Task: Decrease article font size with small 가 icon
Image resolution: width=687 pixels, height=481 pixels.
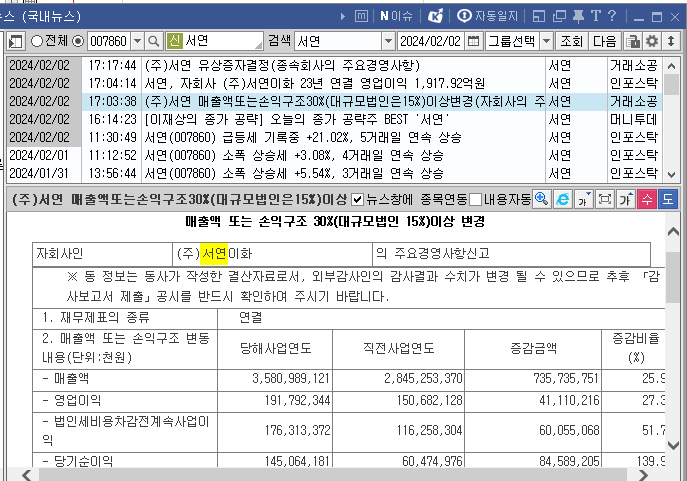Action: pos(584,199)
